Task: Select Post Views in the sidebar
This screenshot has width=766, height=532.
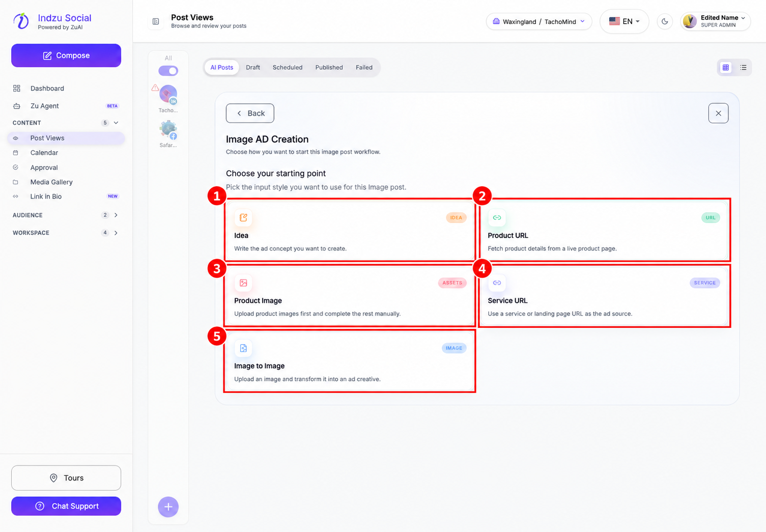Action: (x=66, y=138)
